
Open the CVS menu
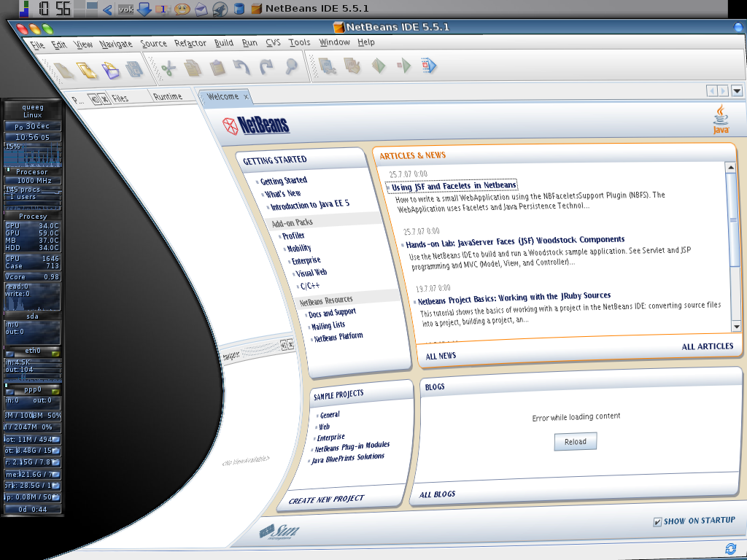point(273,42)
